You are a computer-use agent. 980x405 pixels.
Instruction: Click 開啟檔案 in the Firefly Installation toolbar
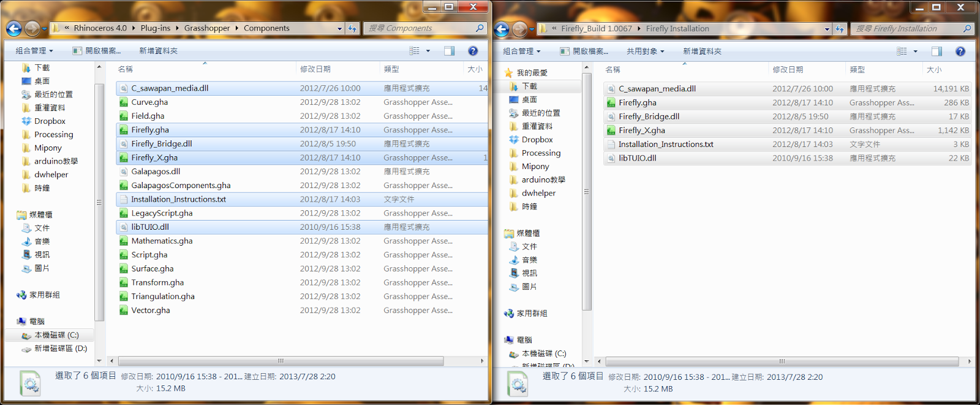tap(584, 51)
